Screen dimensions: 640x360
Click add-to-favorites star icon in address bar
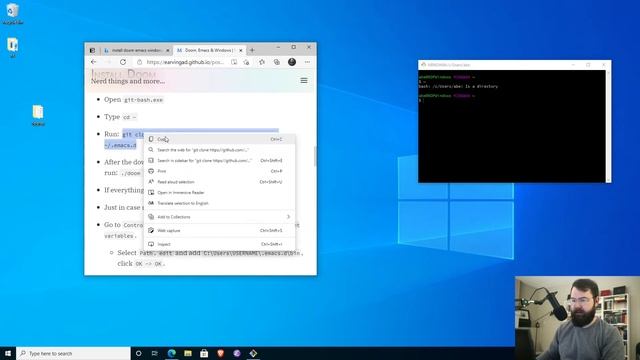pos(246,62)
